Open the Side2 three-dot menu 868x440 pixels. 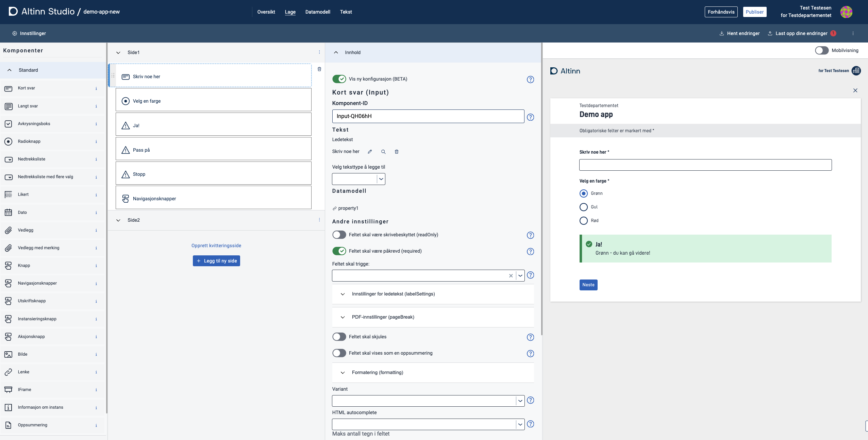click(x=319, y=220)
